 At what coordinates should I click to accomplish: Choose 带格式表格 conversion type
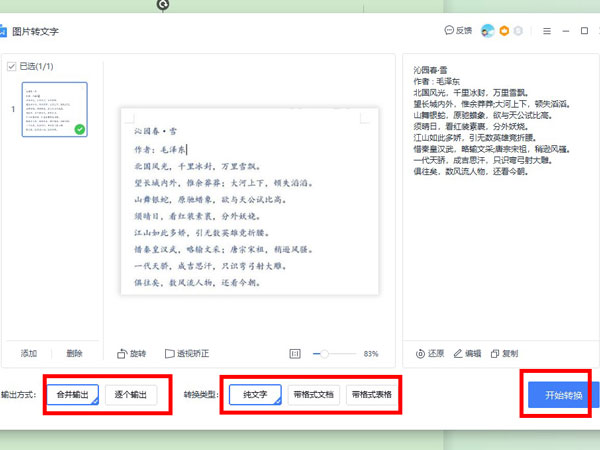click(x=372, y=395)
